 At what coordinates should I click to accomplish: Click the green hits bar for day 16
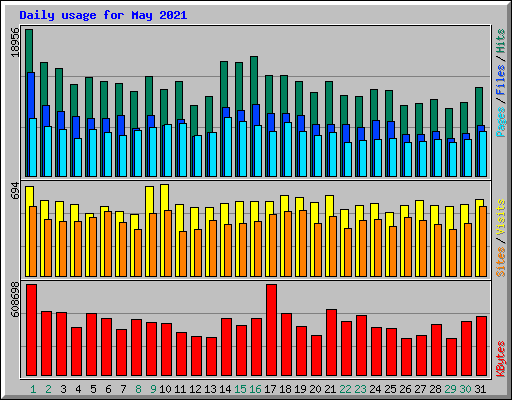(x=254, y=80)
